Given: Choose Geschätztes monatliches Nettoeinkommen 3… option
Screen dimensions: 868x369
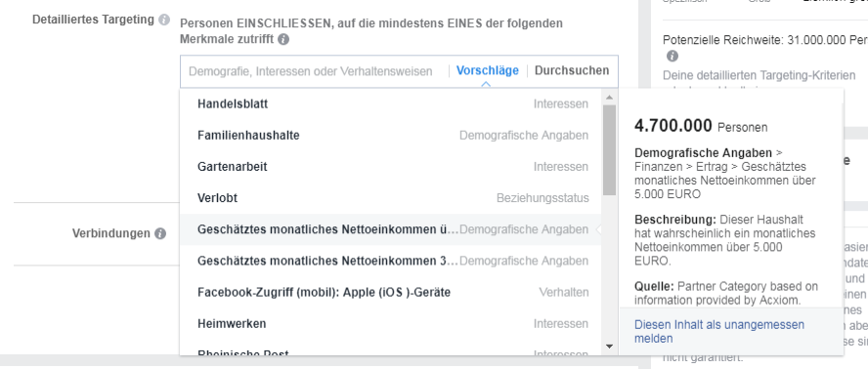Looking at the screenshot, I should pyautogui.click(x=391, y=261).
